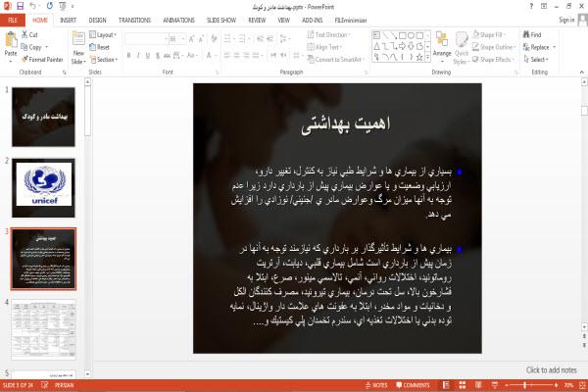Image resolution: width=588 pixels, height=392 pixels.
Task: Clear all formatting
Action: pos(214,38)
